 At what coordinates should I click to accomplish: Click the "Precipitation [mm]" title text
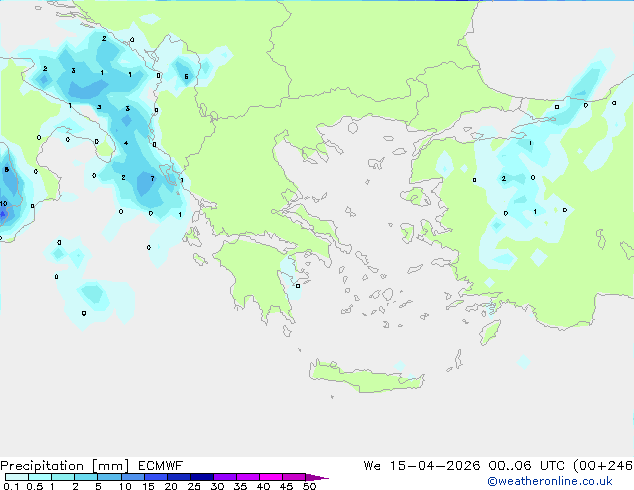click(65, 466)
